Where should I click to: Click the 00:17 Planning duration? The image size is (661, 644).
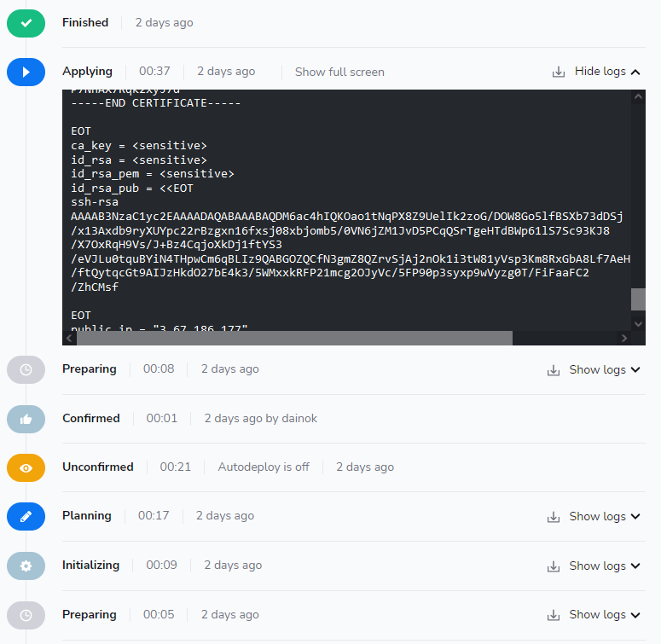pyautogui.click(x=154, y=515)
